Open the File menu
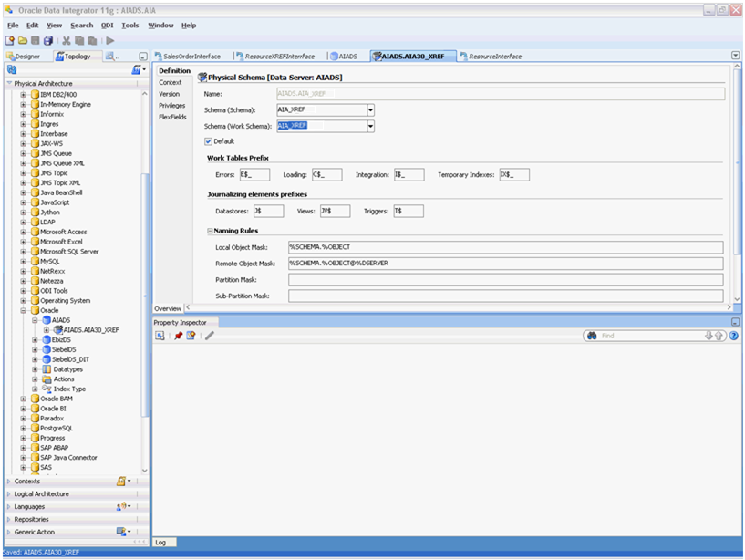The image size is (745, 560). 13,26
